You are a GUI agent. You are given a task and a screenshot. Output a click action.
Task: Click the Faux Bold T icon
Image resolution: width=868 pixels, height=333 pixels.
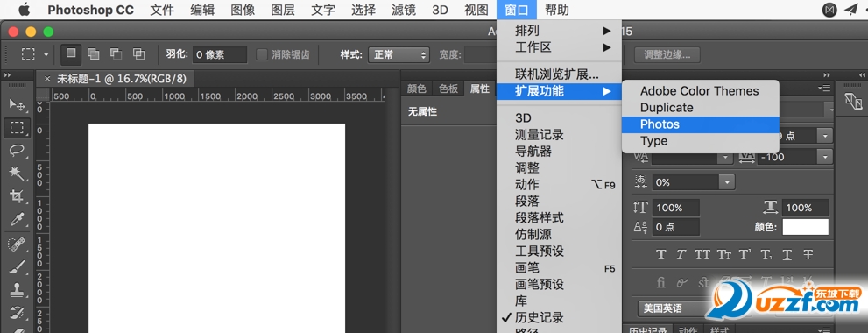point(660,254)
